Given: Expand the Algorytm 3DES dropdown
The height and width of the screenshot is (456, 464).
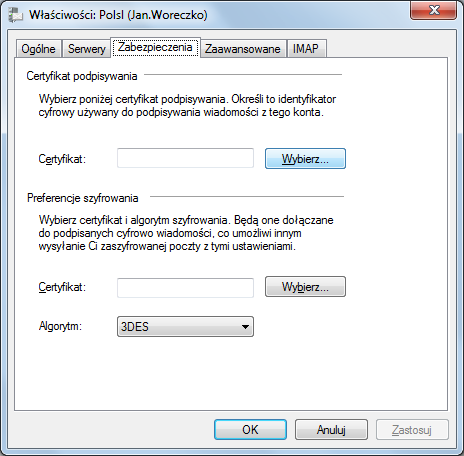Looking at the screenshot, I should [x=185, y=326].
